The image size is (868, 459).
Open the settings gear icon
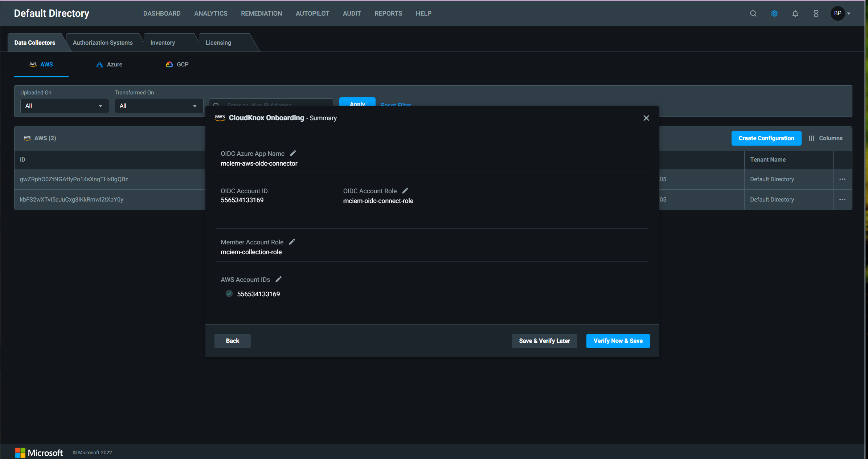click(x=774, y=13)
